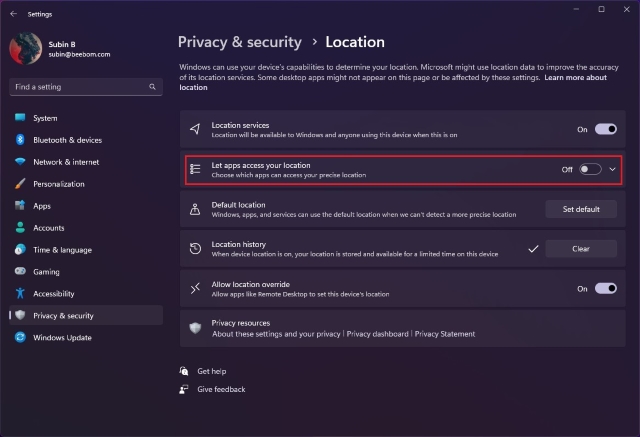The image size is (640, 437).
Task: Click the back arrow in title bar
Action: click(x=13, y=14)
